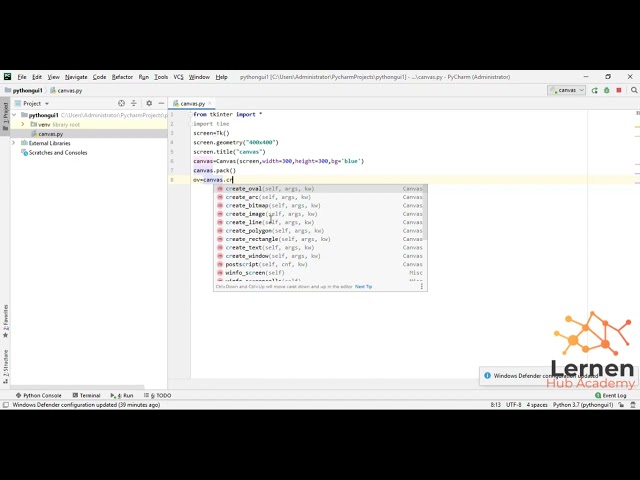Choose create_oval from autocomplete list
The width and height of the screenshot is (640, 480).
pos(320,189)
